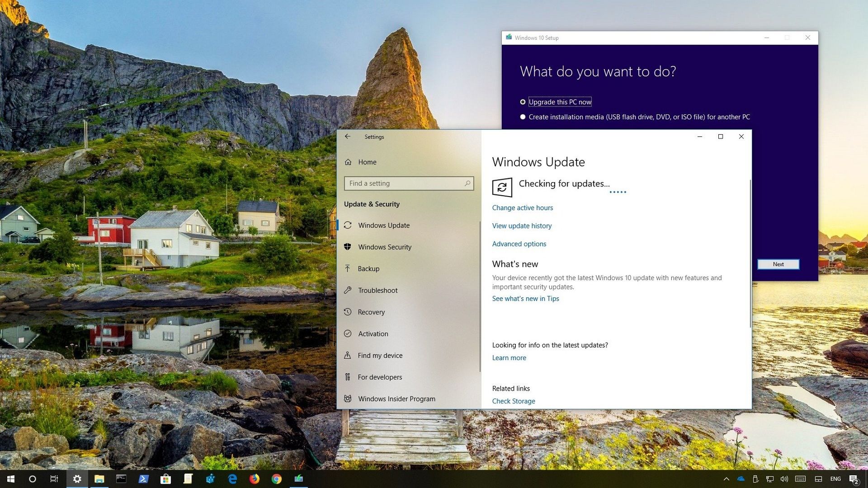Click the Backup icon in the sidebar

(x=347, y=268)
